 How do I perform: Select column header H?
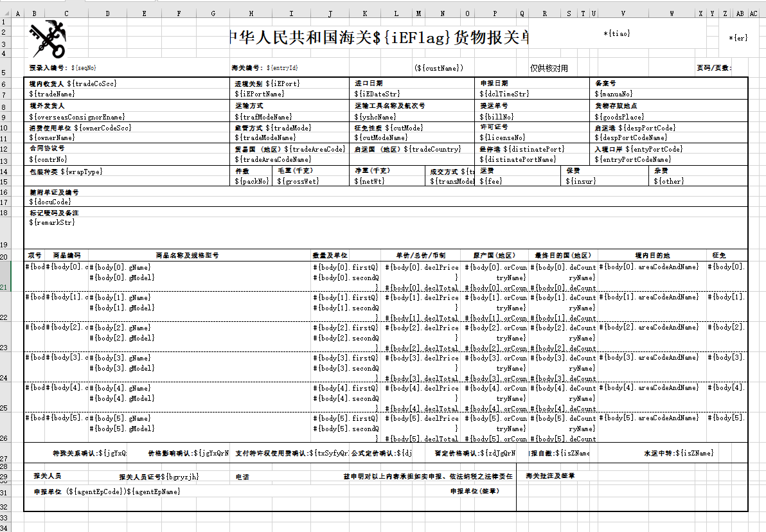pyautogui.click(x=251, y=13)
